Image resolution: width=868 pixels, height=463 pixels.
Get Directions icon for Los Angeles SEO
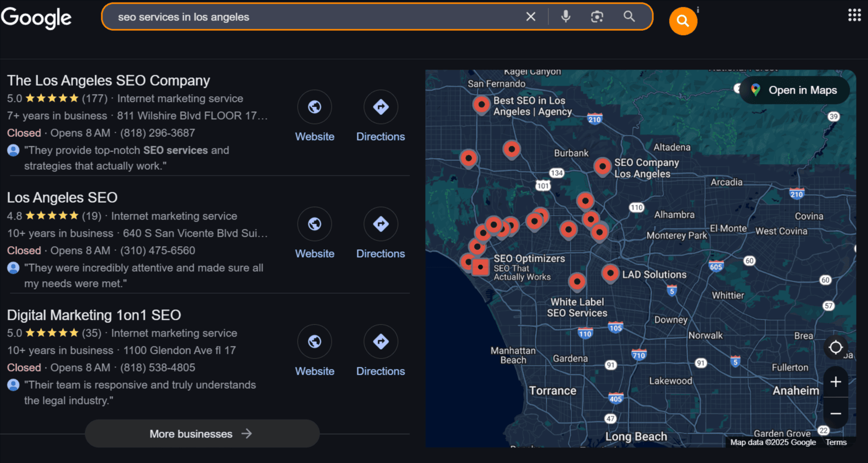click(381, 224)
